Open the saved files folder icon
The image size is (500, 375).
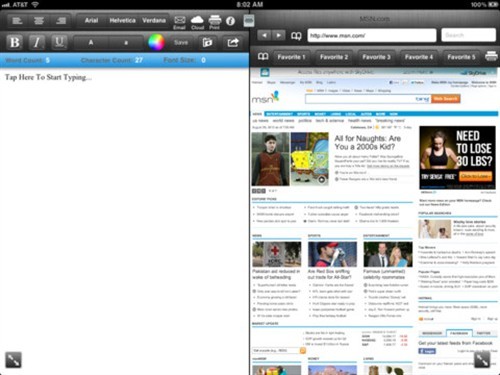click(207, 42)
